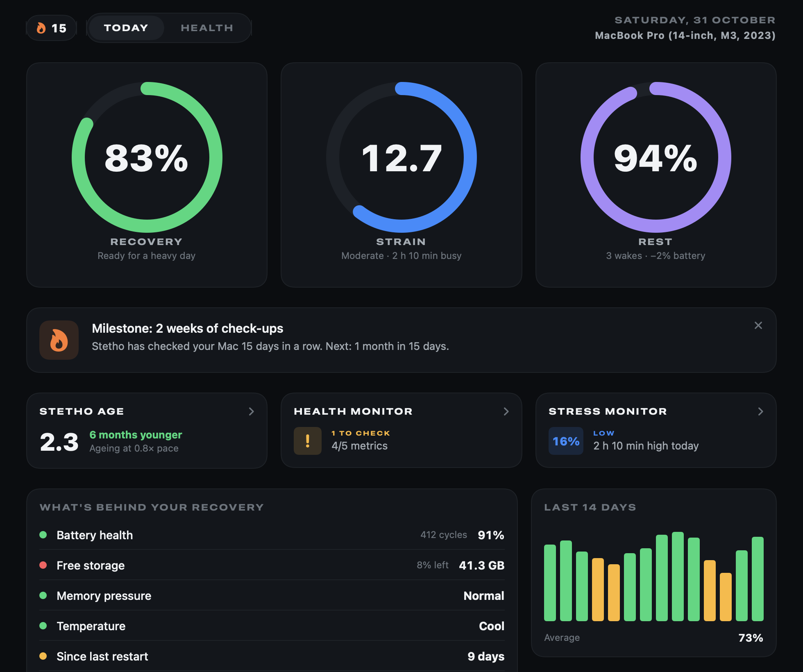Select the Temperature row label
Viewport: 803px width, 672px height.
click(91, 626)
